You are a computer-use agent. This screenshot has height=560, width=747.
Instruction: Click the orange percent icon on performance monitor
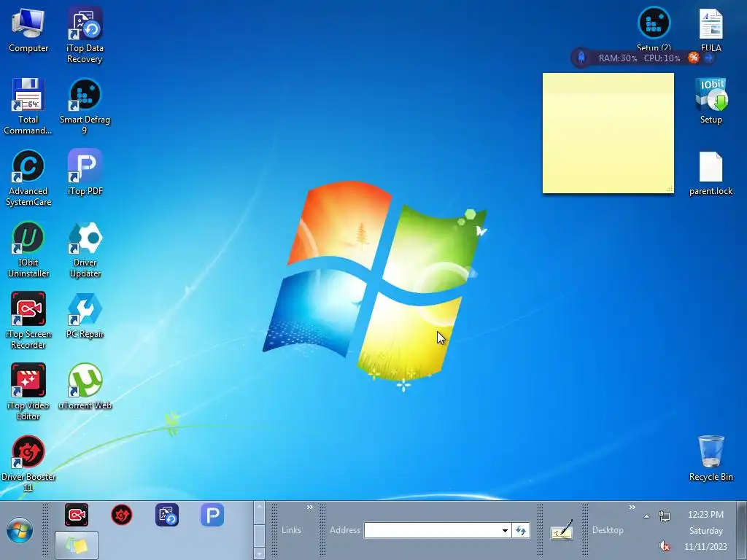(693, 58)
